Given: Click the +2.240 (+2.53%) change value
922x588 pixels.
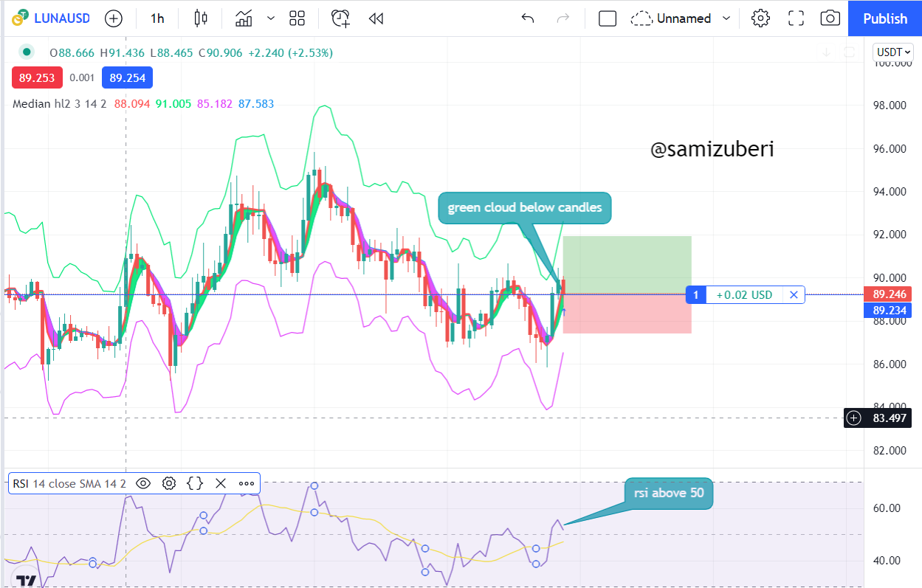Looking at the screenshot, I should 290,53.
